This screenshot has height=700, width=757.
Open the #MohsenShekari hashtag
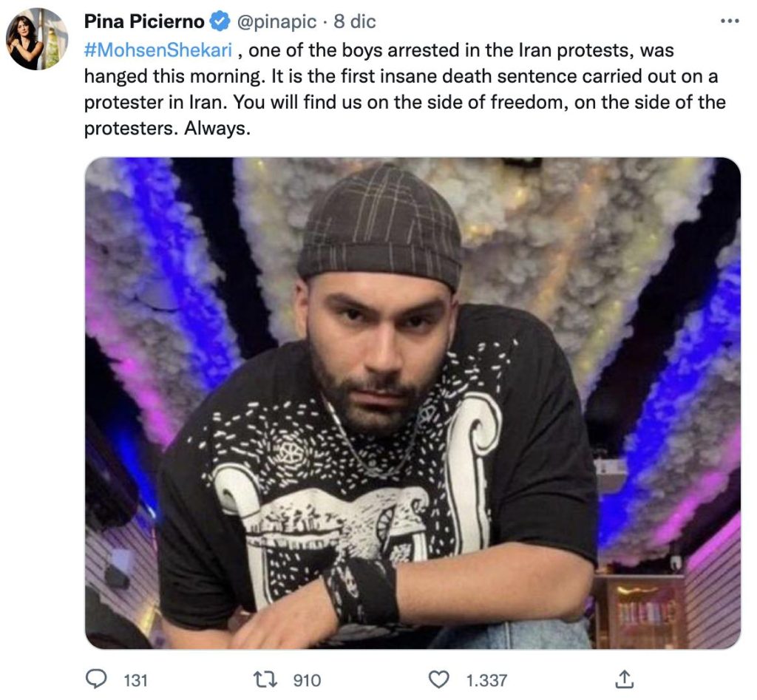click(x=158, y=52)
